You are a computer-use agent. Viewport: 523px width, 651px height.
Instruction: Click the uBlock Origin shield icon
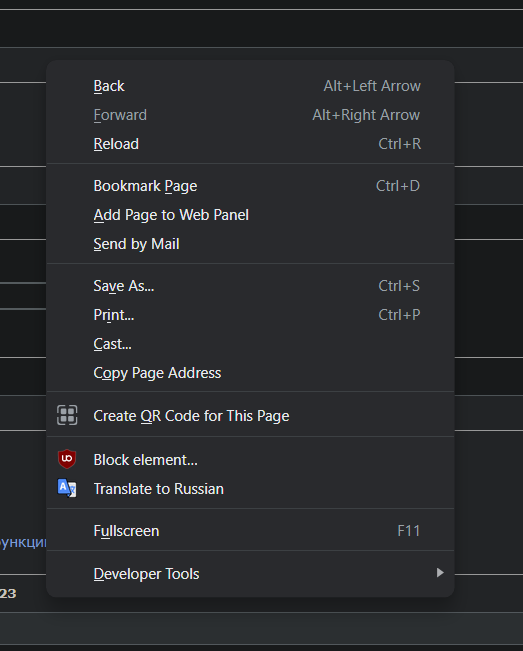click(x=67, y=459)
